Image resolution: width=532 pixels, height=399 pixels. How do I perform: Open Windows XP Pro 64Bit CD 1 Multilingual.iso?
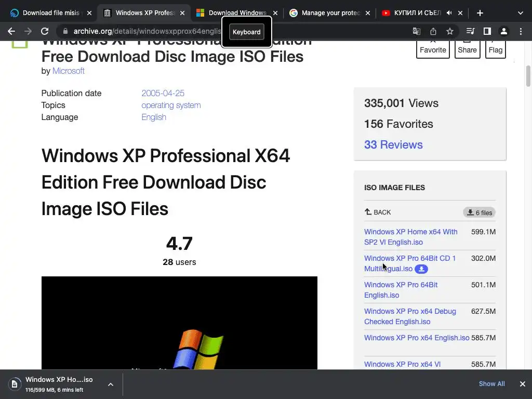point(410,263)
